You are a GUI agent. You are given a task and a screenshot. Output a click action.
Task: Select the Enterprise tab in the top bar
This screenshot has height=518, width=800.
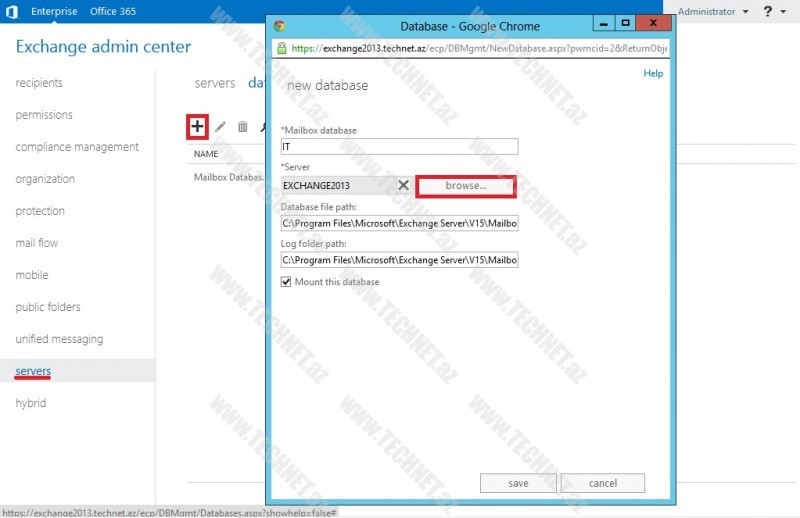[54, 12]
